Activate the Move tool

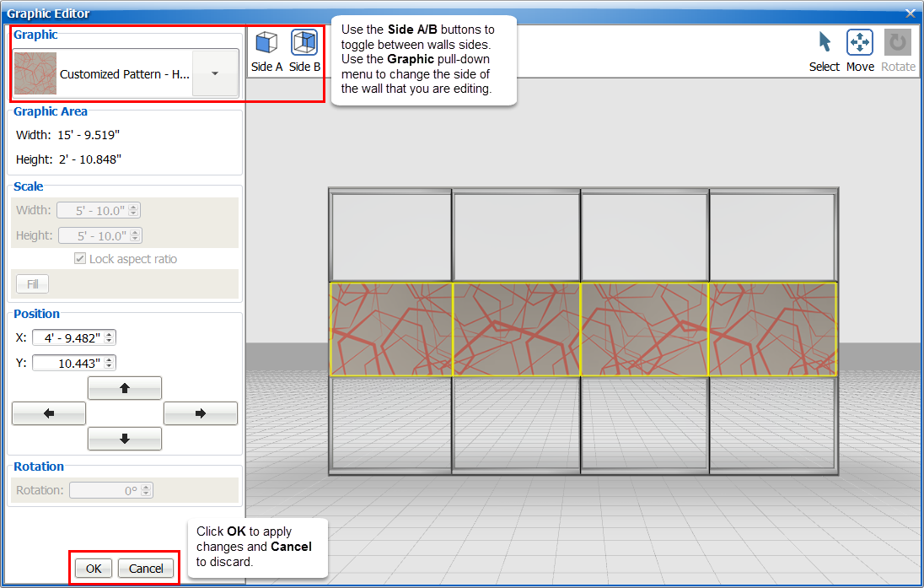click(x=859, y=51)
